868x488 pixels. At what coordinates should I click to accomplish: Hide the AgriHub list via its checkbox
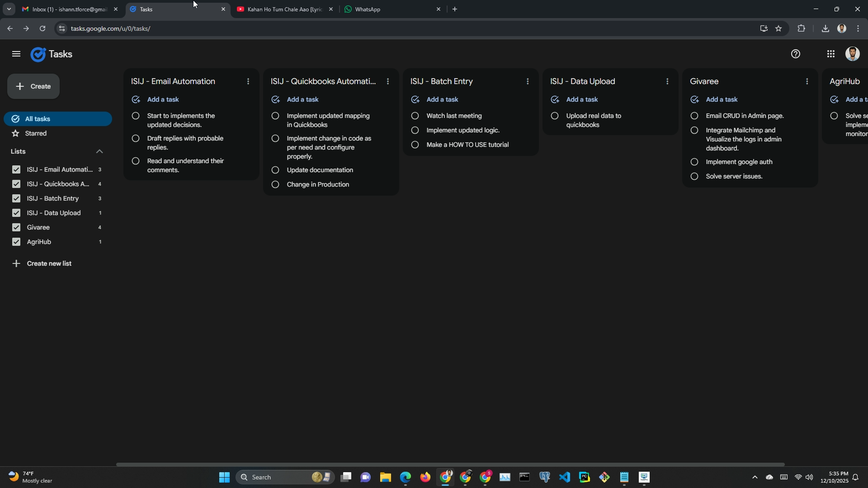(x=16, y=242)
